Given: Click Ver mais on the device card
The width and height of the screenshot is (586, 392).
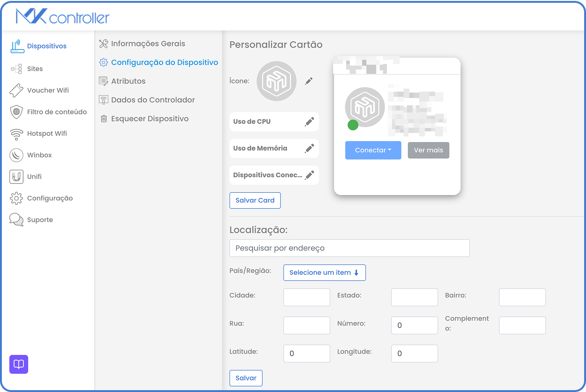Looking at the screenshot, I should [428, 150].
